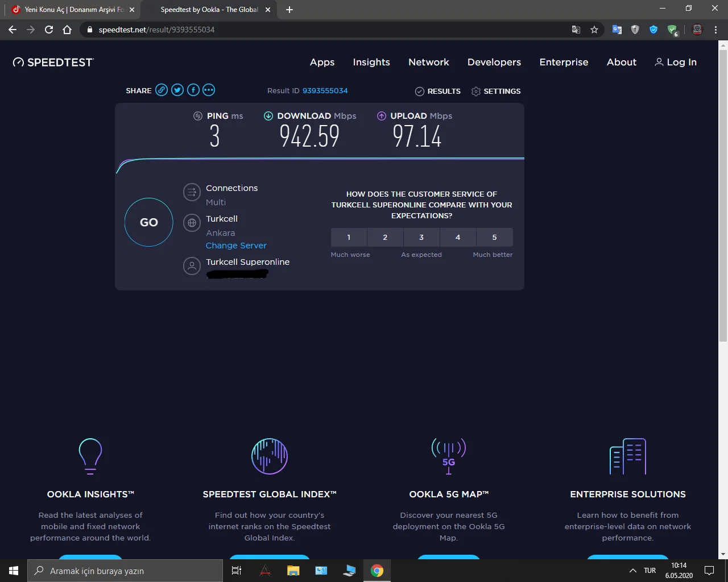Viewport: 728px width, 582px height.
Task: Click the PING icon
Action: (x=198, y=116)
